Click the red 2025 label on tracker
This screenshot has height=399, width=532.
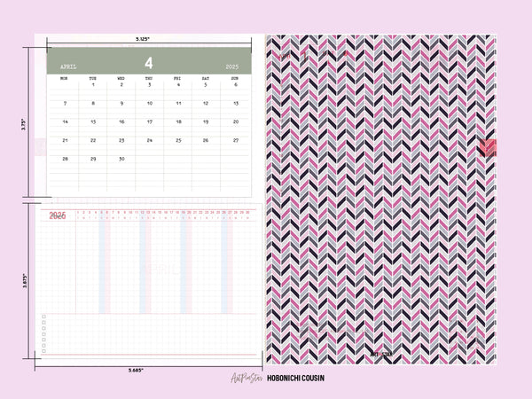click(x=58, y=216)
